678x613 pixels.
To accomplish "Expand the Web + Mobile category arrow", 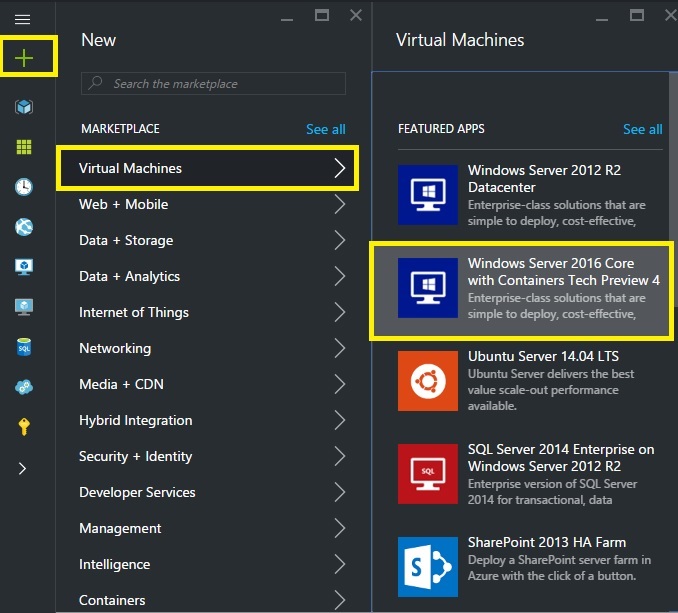I will (x=339, y=205).
